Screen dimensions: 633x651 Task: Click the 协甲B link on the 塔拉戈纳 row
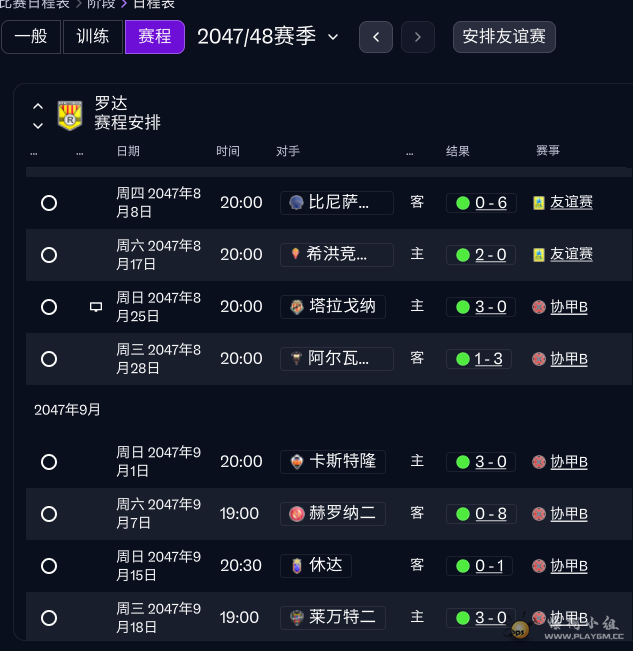[569, 307]
